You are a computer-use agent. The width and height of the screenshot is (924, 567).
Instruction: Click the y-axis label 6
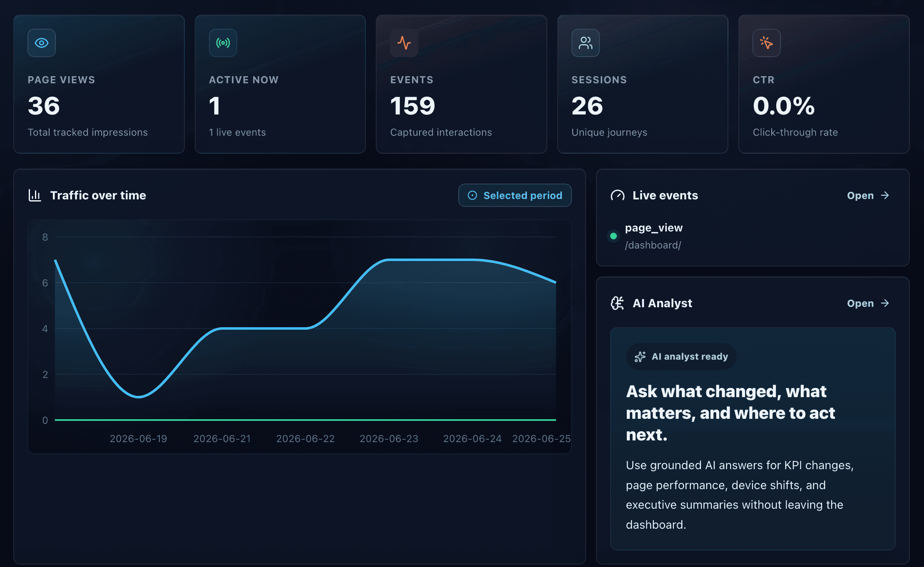[45, 283]
